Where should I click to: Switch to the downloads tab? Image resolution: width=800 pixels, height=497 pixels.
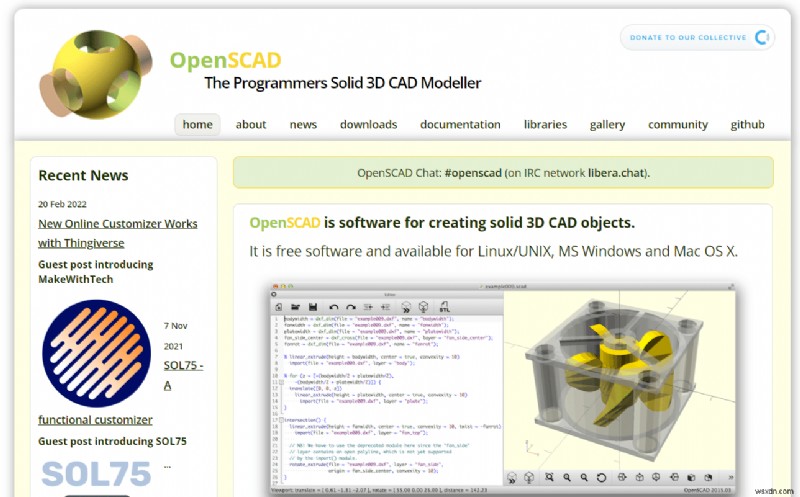pyautogui.click(x=368, y=125)
